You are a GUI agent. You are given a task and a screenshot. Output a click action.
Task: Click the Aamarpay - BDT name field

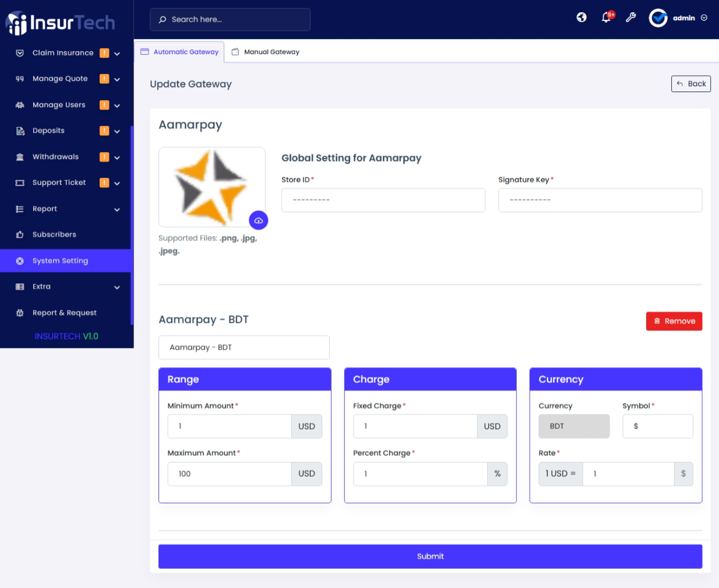pos(244,347)
